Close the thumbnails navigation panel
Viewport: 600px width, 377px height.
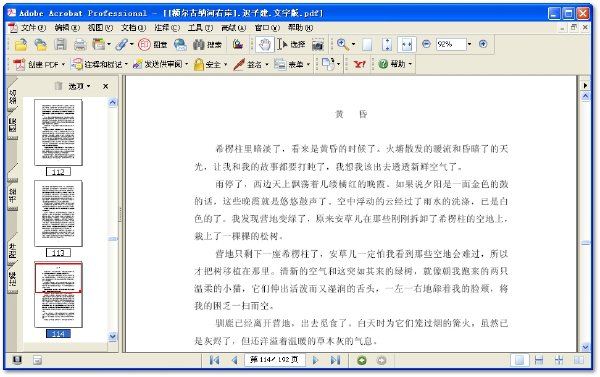pos(106,86)
